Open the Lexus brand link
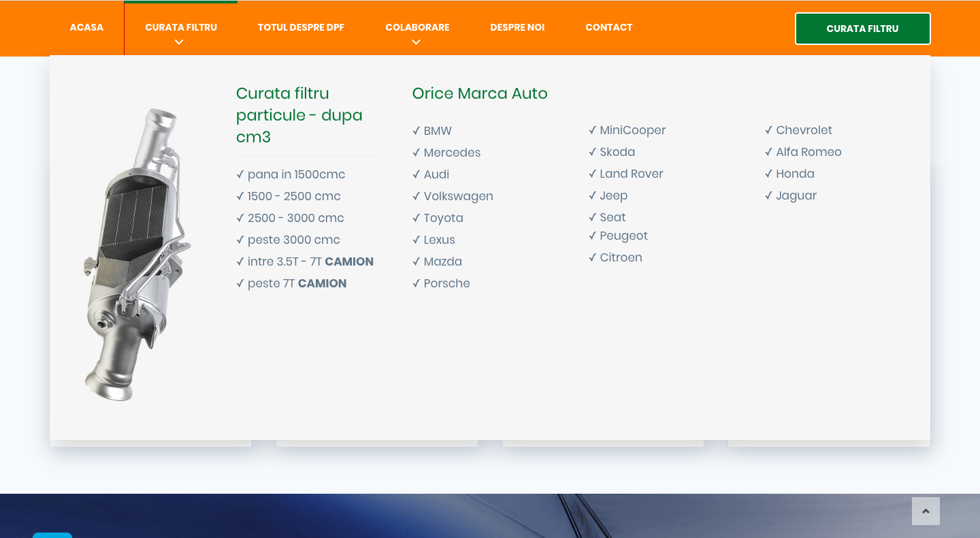Viewport: 980px width, 538px height. (x=434, y=240)
